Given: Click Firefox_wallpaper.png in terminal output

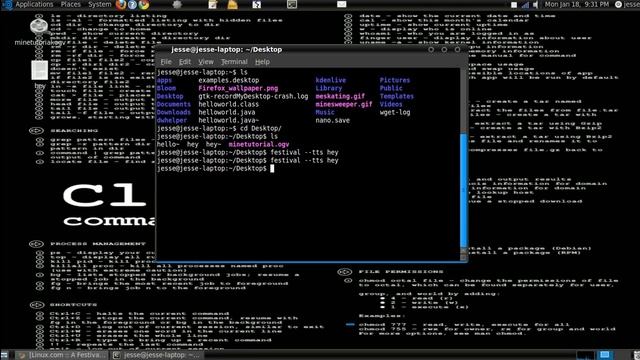Looking at the screenshot, I should 238,88.
